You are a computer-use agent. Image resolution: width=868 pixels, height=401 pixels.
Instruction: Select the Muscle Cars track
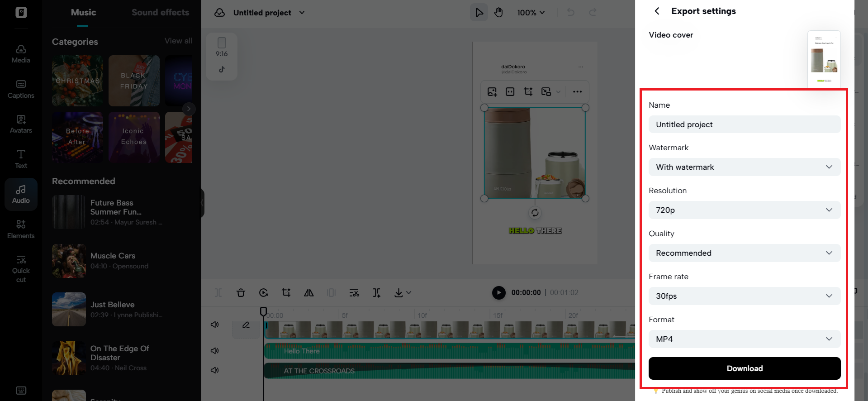122,261
